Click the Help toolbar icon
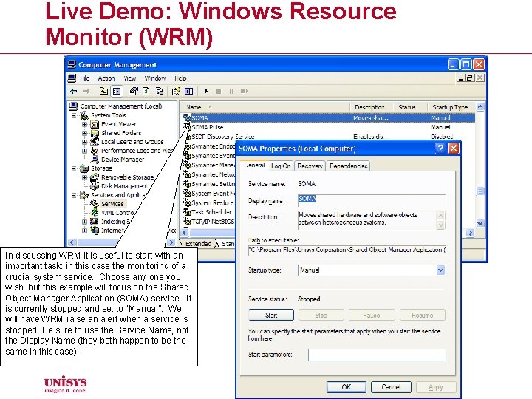Image resolution: width=532 pixels, height=399 pixels. pos(176,92)
